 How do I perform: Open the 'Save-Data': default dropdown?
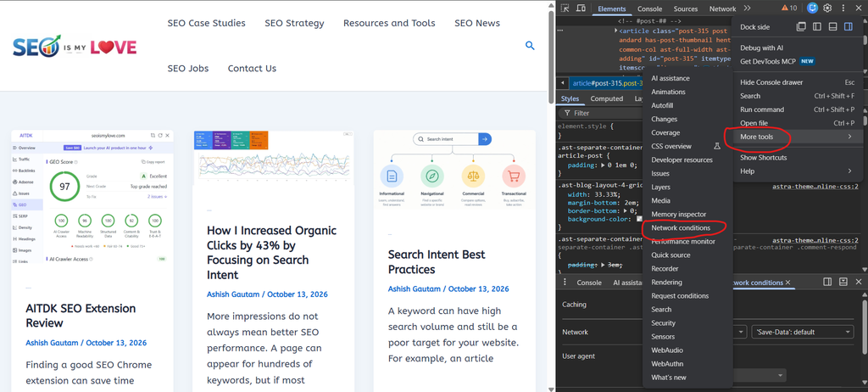[804, 332]
